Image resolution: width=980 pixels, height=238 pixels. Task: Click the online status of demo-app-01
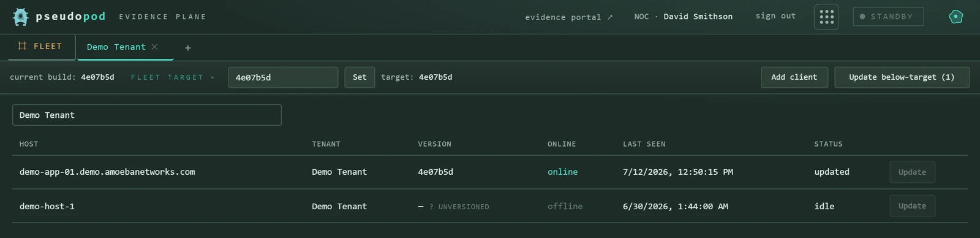click(562, 172)
